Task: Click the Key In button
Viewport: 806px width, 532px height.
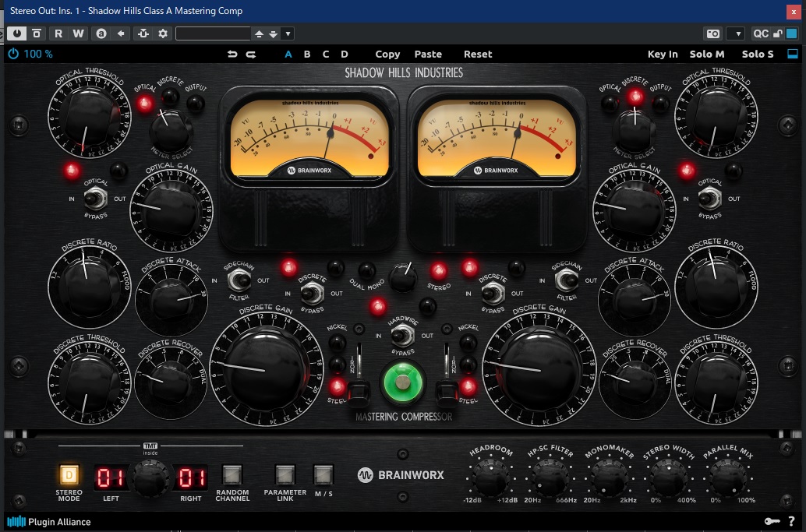Action: click(663, 54)
